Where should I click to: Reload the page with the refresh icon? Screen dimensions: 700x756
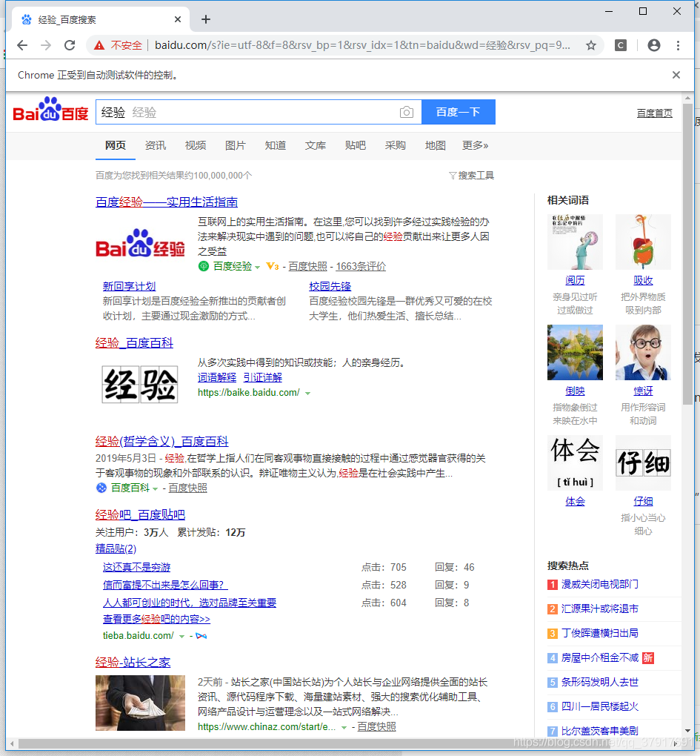pos(70,45)
